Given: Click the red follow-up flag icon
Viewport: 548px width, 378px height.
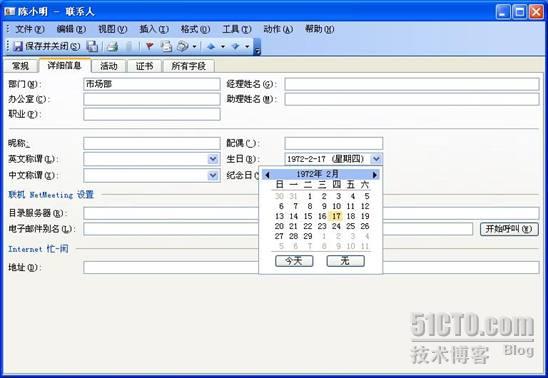Looking at the screenshot, I should click(150, 46).
